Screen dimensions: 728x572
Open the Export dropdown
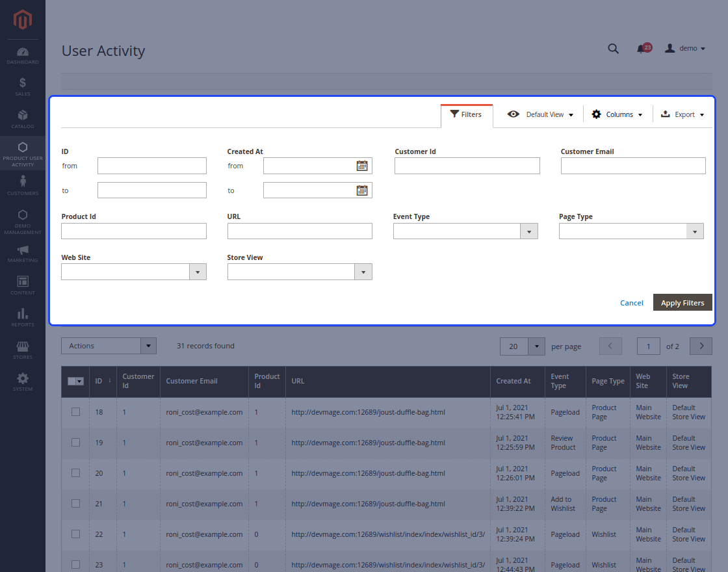[682, 114]
